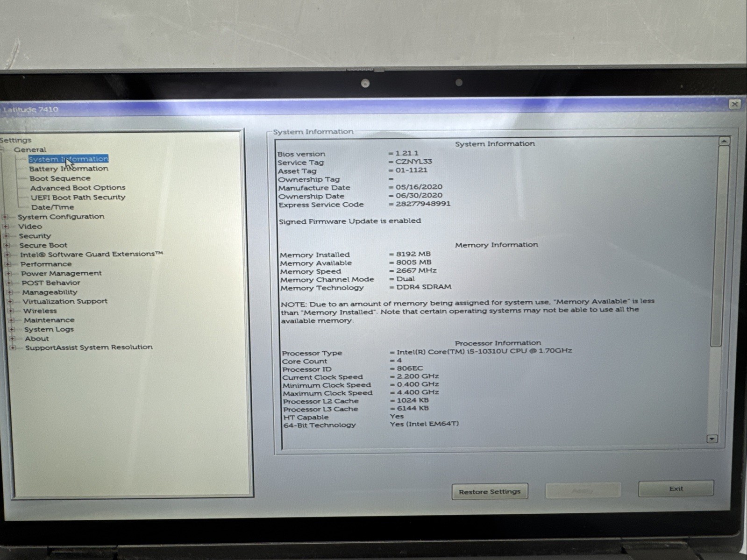
Task: Click Memory Technology value DDR4 SDRAM
Action: [424, 287]
